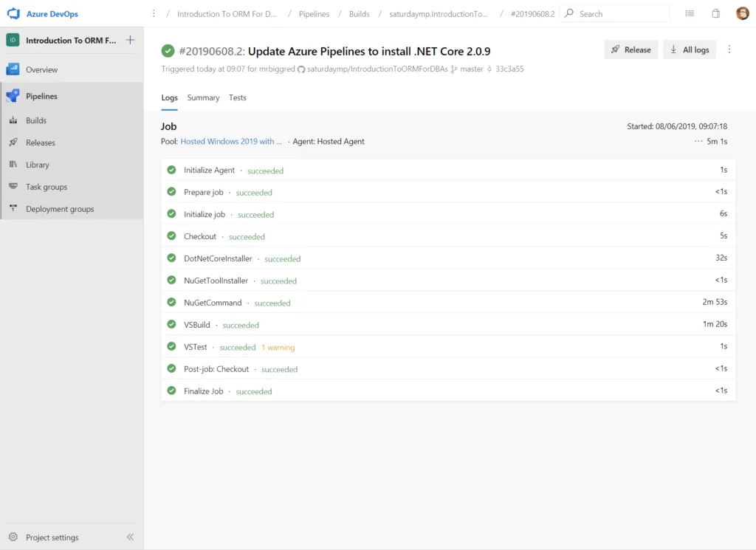Click the Task groups sidebar icon
This screenshot has height=550, width=756.
[x=13, y=186]
